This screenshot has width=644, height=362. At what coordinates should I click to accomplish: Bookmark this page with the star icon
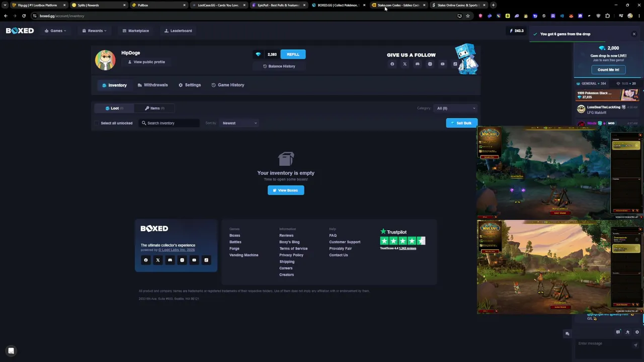(x=468, y=16)
